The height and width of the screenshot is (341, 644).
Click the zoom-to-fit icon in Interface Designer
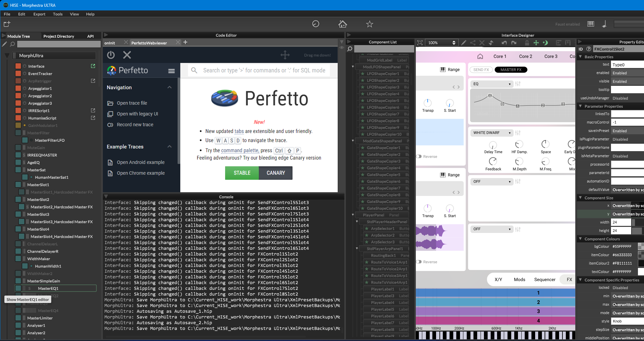[x=420, y=43]
